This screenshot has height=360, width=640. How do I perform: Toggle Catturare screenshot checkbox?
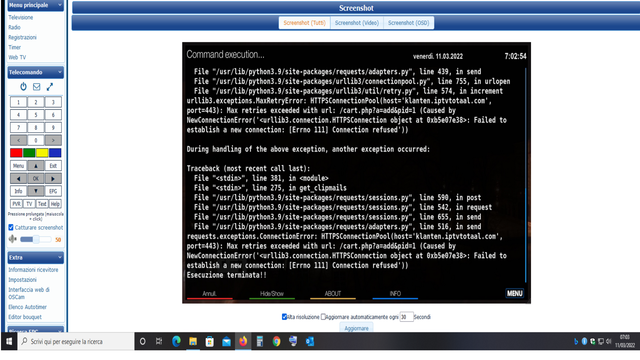point(11,227)
